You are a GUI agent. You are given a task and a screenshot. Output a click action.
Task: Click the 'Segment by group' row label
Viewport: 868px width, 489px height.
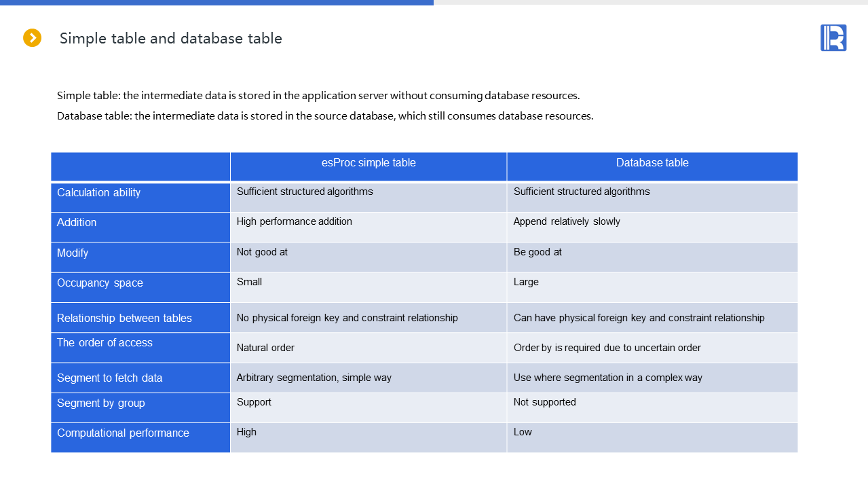(x=100, y=403)
